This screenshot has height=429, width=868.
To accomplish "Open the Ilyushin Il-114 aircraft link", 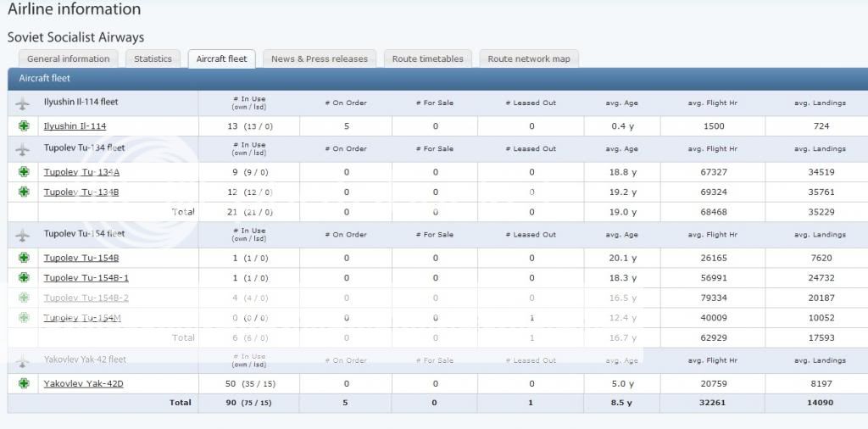I will (75, 126).
